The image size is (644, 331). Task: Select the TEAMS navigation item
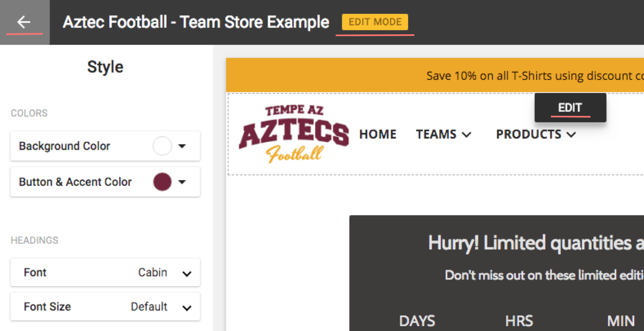click(436, 134)
